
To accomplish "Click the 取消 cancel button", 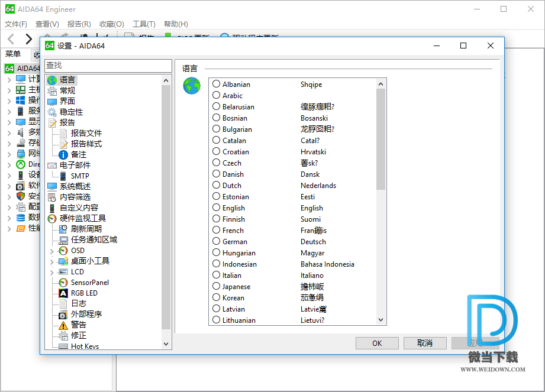I will (425, 343).
